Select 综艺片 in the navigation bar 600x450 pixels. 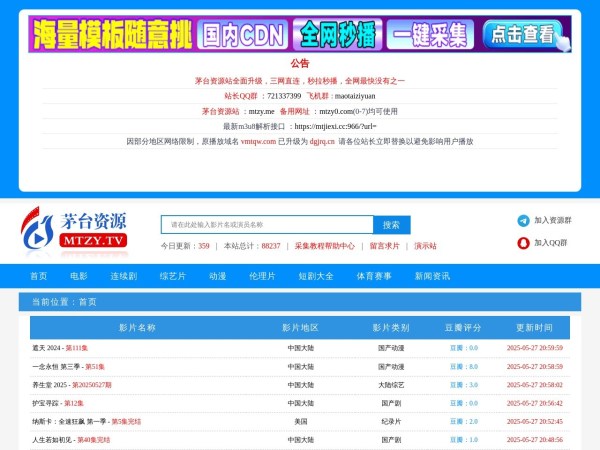[172, 276]
